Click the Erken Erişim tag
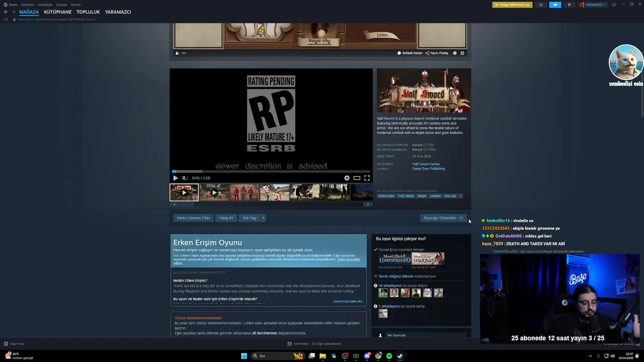The width and height of the screenshot is (644, 362). coord(386,196)
